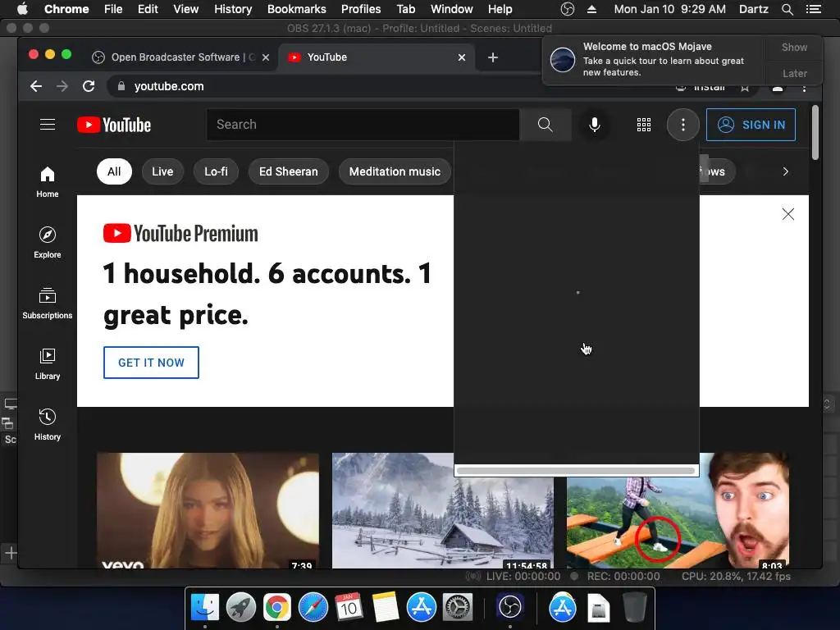This screenshot has width=840, height=630.
Task: Open YouTube settings three-dot menu
Action: point(682,125)
